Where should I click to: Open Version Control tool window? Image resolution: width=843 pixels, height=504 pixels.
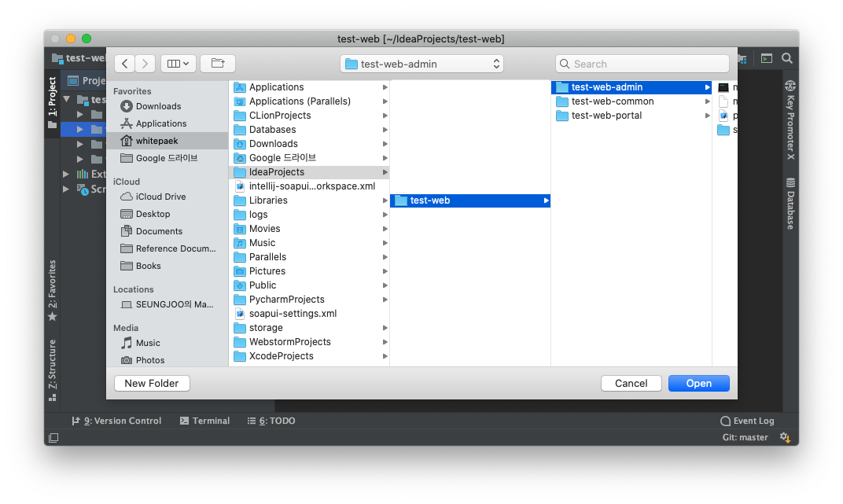pyautogui.click(x=116, y=421)
